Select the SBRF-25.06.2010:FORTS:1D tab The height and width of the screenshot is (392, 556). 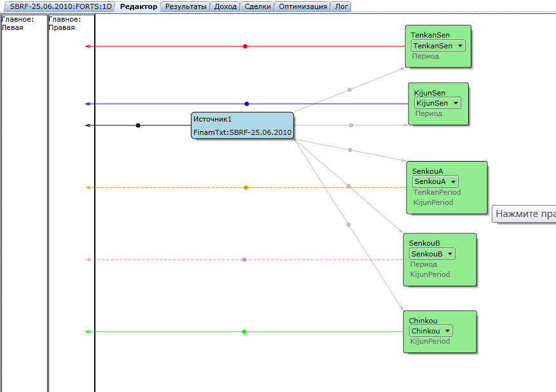pyautogui.click(x=60, y=6)
